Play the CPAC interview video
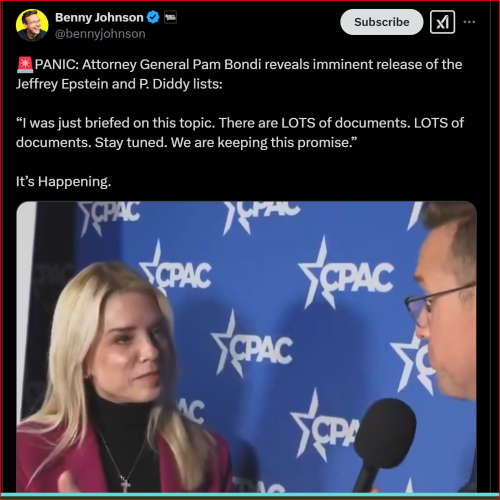 pyautogui.click(x=247, y=347)
